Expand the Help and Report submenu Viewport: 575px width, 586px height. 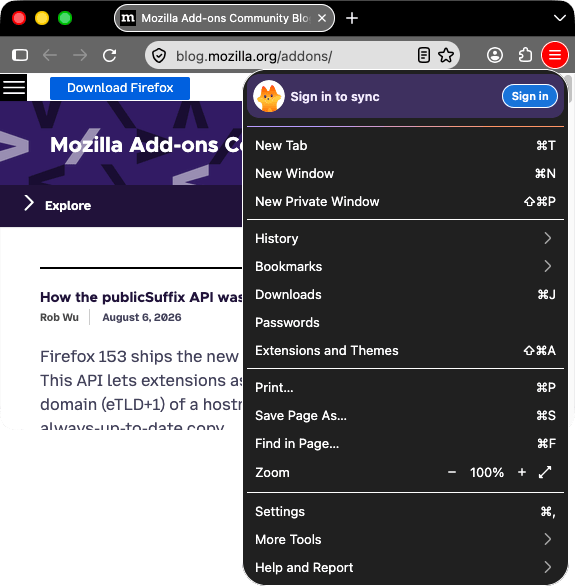tap(405, 568)
